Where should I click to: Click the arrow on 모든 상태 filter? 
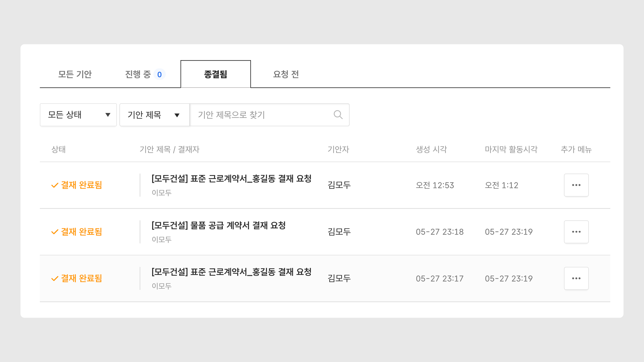click(108, 115)
